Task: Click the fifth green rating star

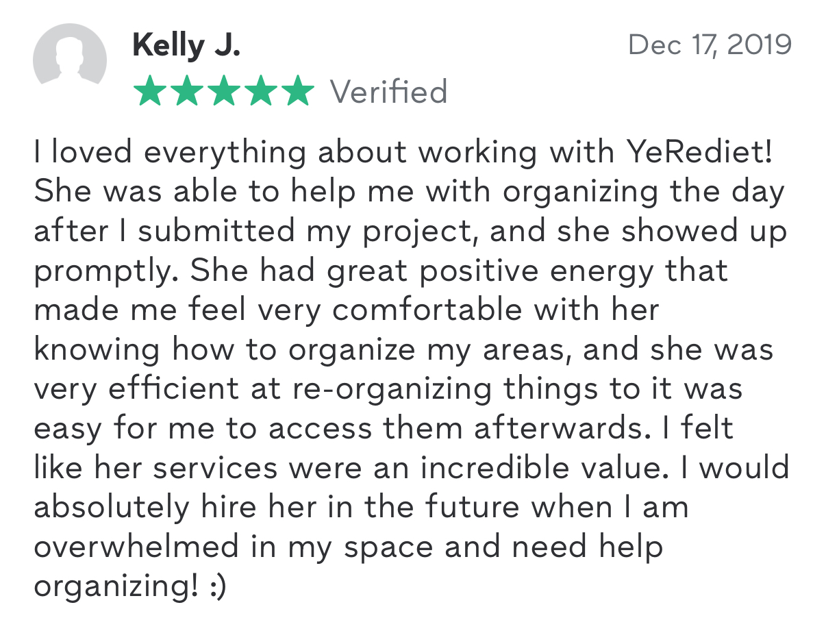Action: click(297, 92)
